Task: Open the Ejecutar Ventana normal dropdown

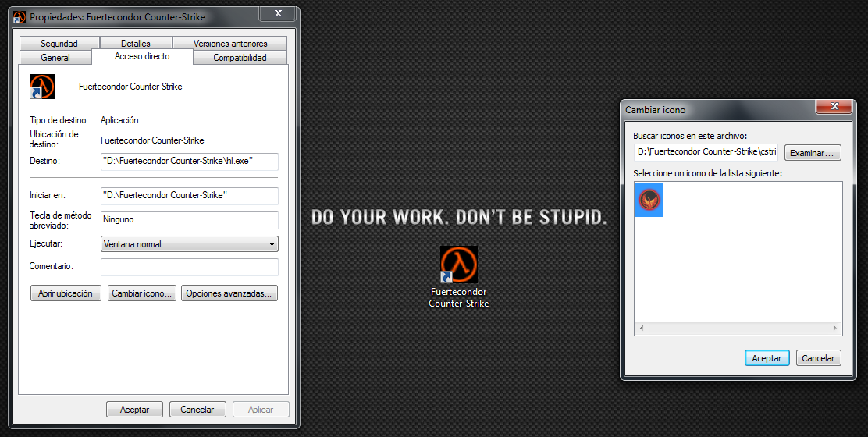Action: (190, 244)
